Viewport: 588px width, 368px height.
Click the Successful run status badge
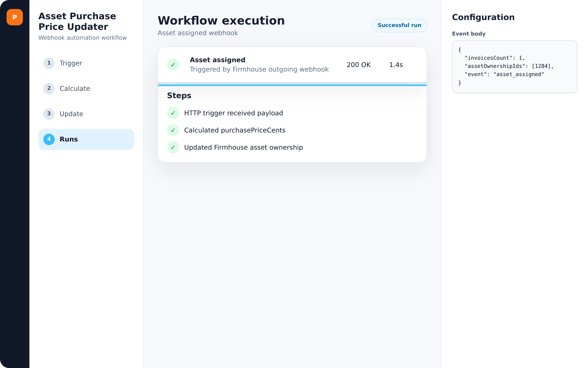pyautogui.click(x=399, y=25)
